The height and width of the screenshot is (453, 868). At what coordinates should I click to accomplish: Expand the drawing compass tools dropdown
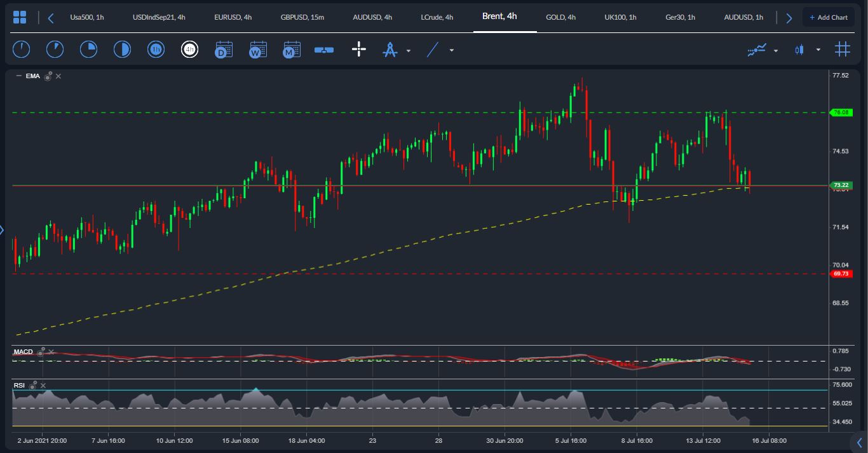pos(408,50)
